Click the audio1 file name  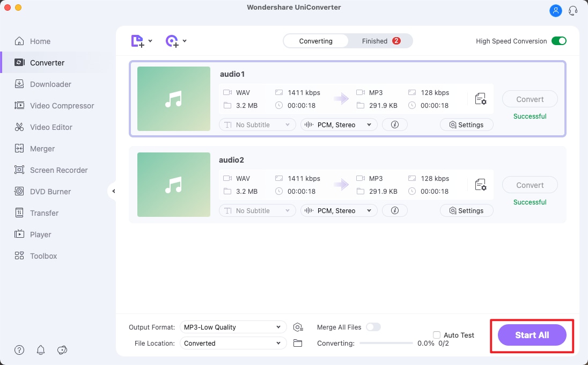pos(232,74)
